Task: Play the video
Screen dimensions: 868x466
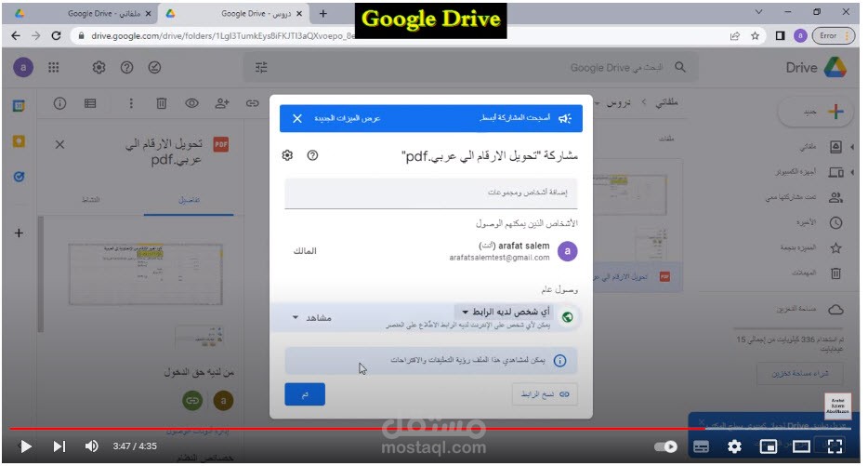Action: [25, 446]
